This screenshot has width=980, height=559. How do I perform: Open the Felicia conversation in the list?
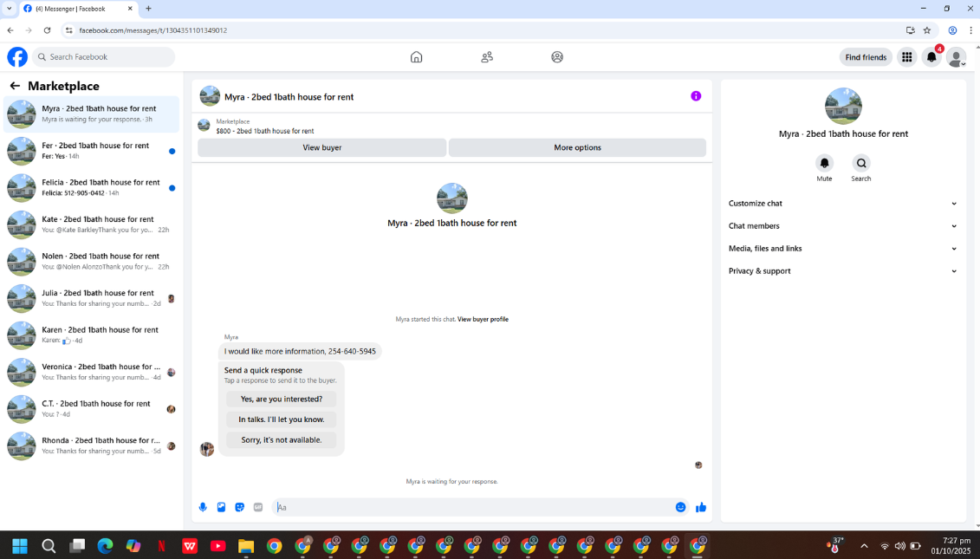pos(91,187)
